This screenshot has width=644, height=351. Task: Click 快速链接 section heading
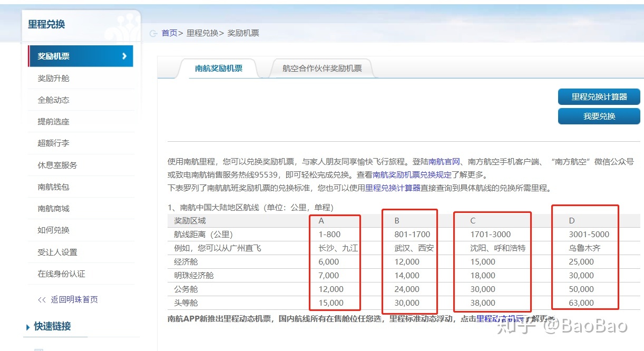click(x=52, y=326)
